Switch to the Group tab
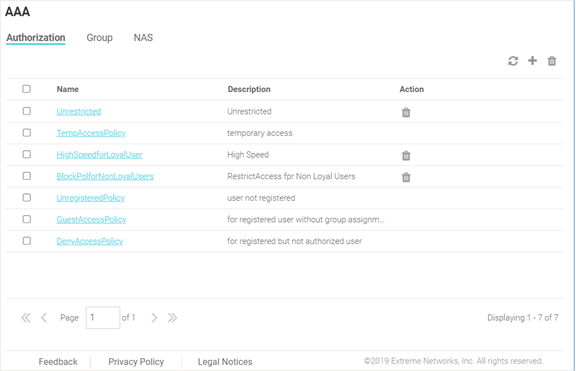This screenshot has height=371, width=576. coord(100,38)
